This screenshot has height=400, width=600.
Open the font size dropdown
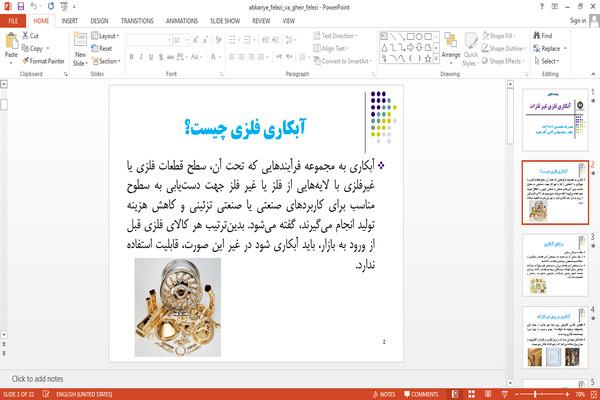point(187,40)
